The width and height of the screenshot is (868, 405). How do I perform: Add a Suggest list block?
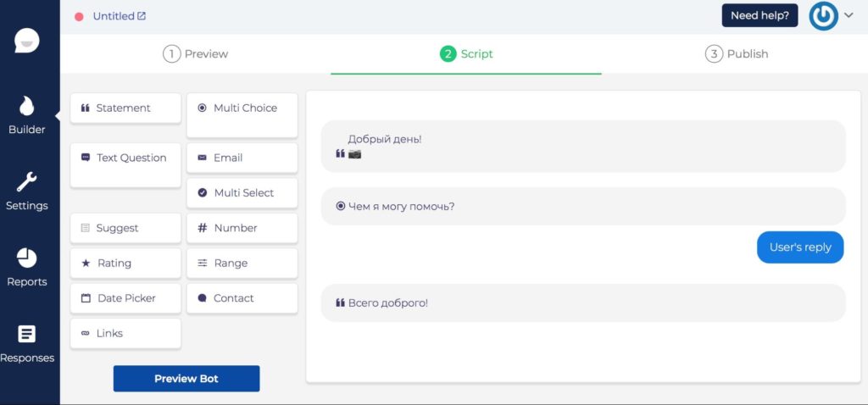tap(125, 228)
